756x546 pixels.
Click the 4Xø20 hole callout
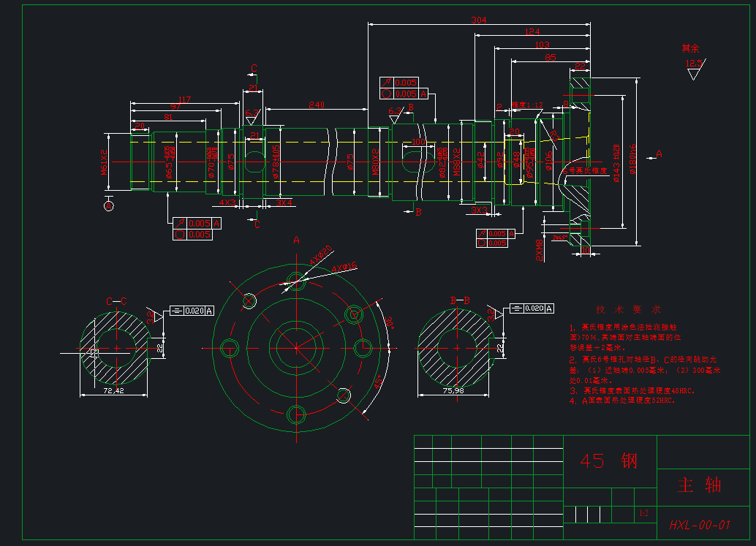point(321,255)
